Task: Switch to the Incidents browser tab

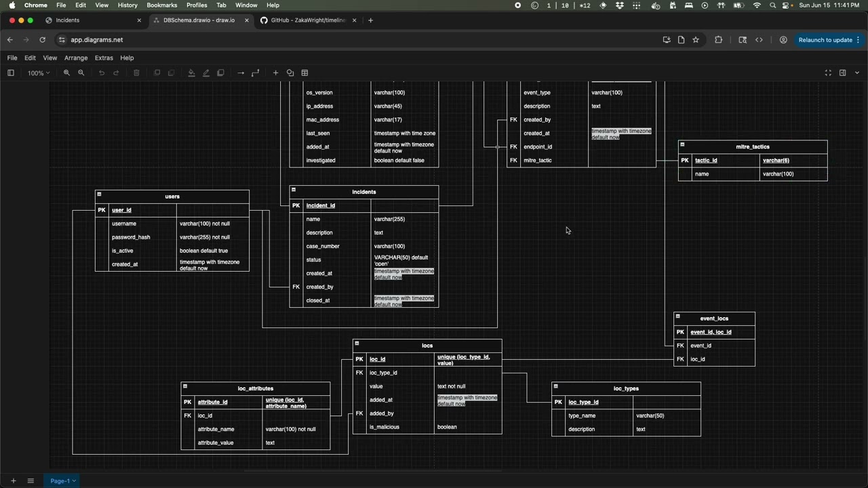Action: pos(92,20)
